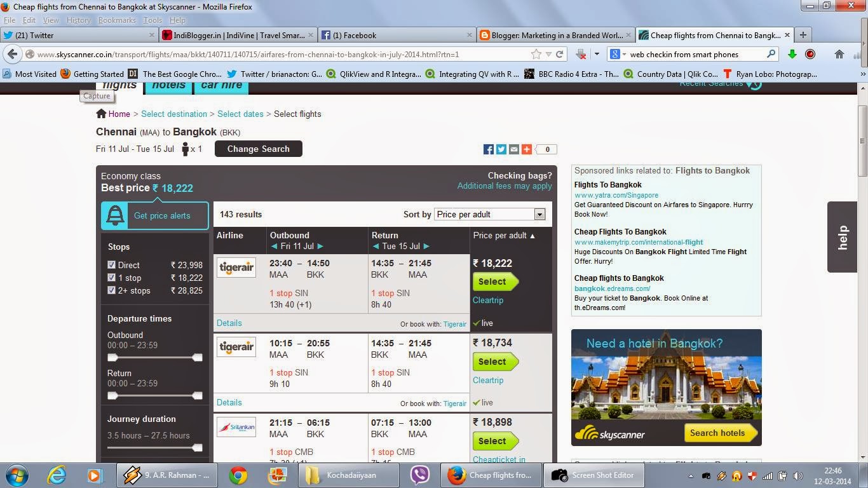Open Details for the ₹18,222 Tigerair flight
Screen dimensions: 868x488
(x=229, y=323)
